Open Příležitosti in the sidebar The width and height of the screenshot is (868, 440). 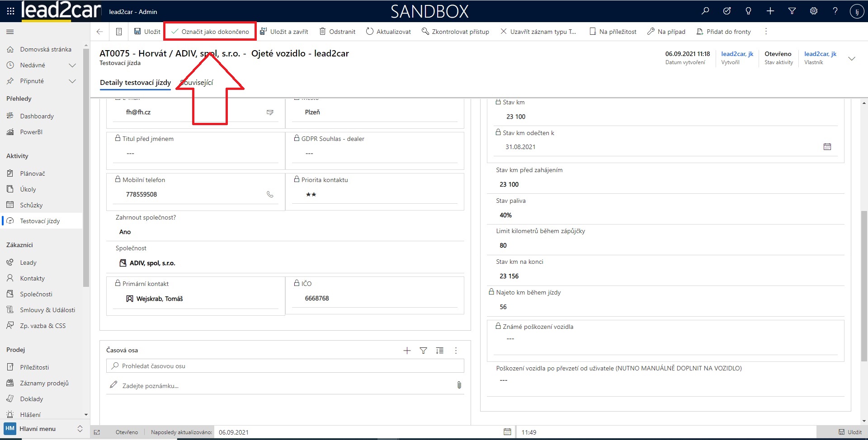[x=34, y=367]
